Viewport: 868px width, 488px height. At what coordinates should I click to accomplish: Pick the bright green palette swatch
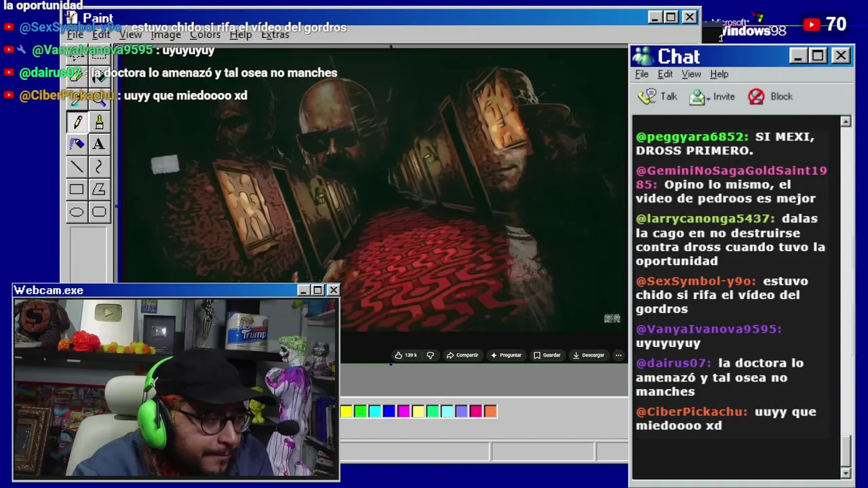coord(361,411)
